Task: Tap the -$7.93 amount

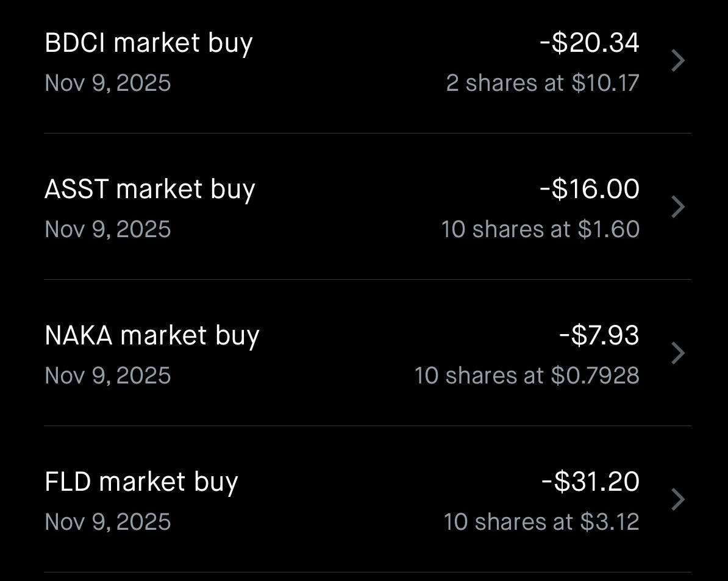Action: (x=599, y=336)
